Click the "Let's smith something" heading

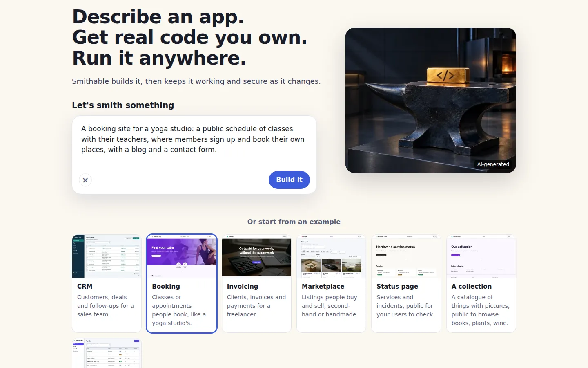pyautogui.click(x=123, y=105)
